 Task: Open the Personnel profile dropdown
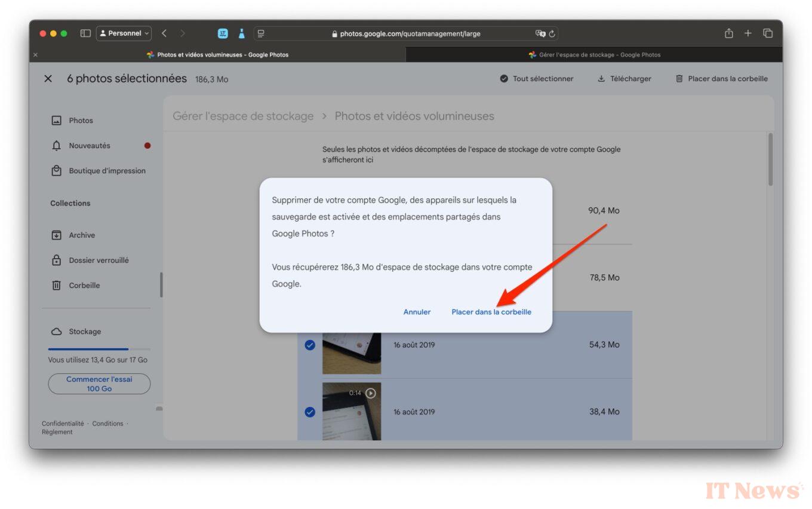(124, 33)
